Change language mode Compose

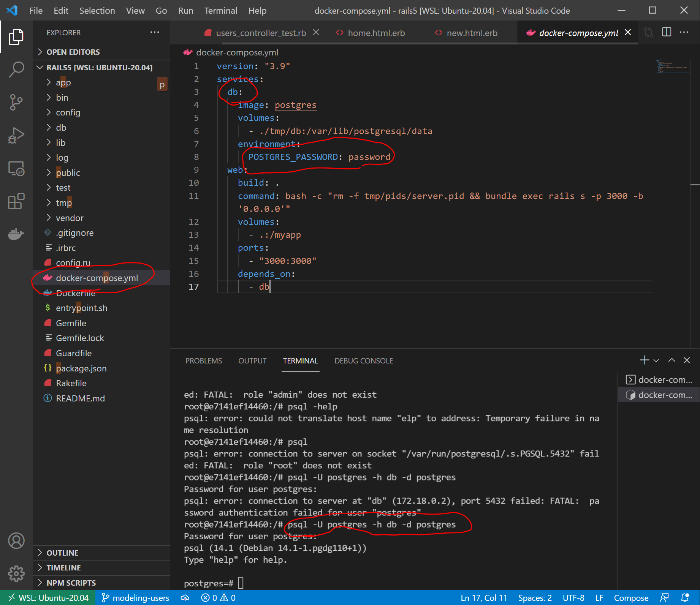click(x=631, y=598)
